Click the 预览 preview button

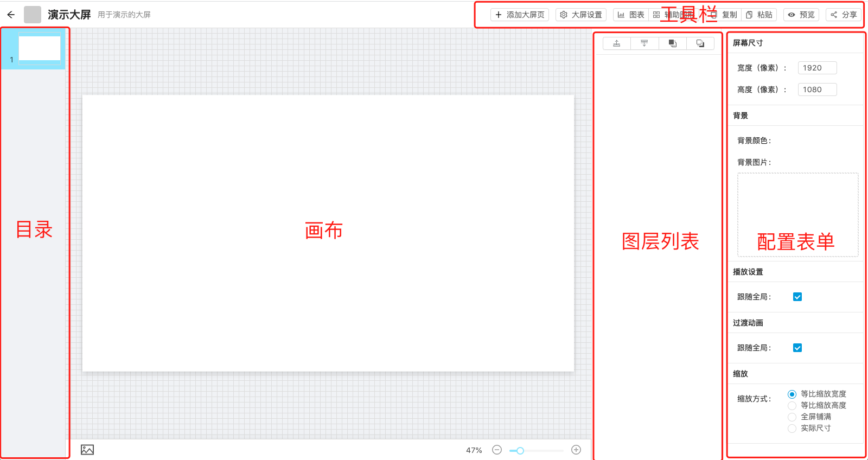[801, 15]
